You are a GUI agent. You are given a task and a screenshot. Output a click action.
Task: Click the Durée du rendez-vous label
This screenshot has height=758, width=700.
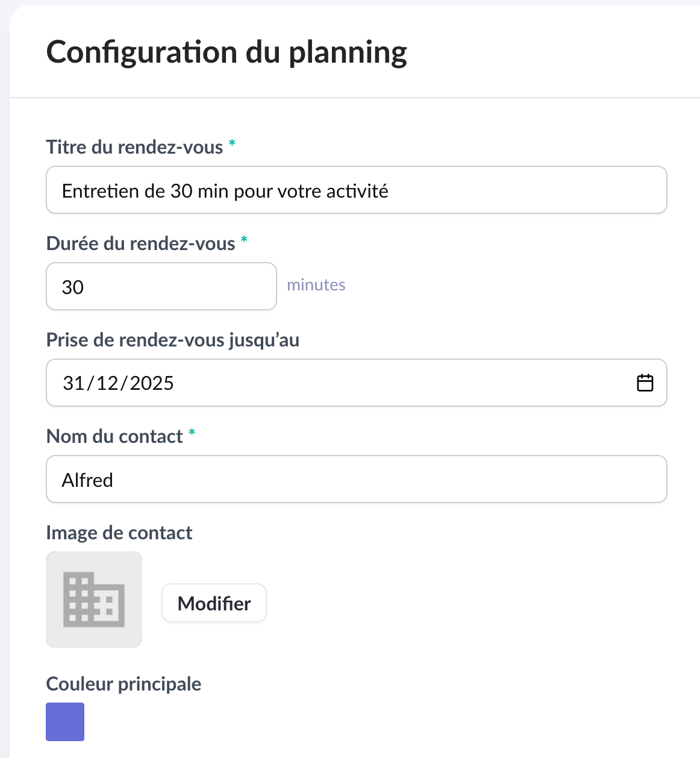140,243
